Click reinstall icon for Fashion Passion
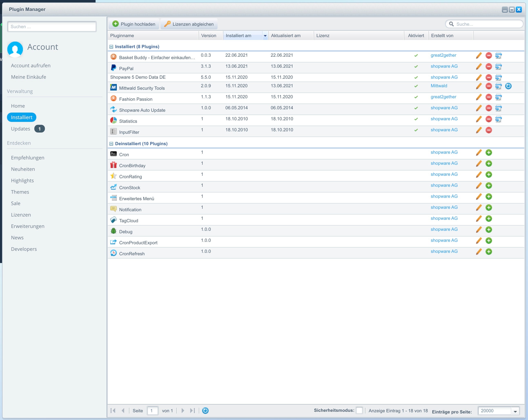528x420 pixels. pyautogui.click(x=498, y=97)
